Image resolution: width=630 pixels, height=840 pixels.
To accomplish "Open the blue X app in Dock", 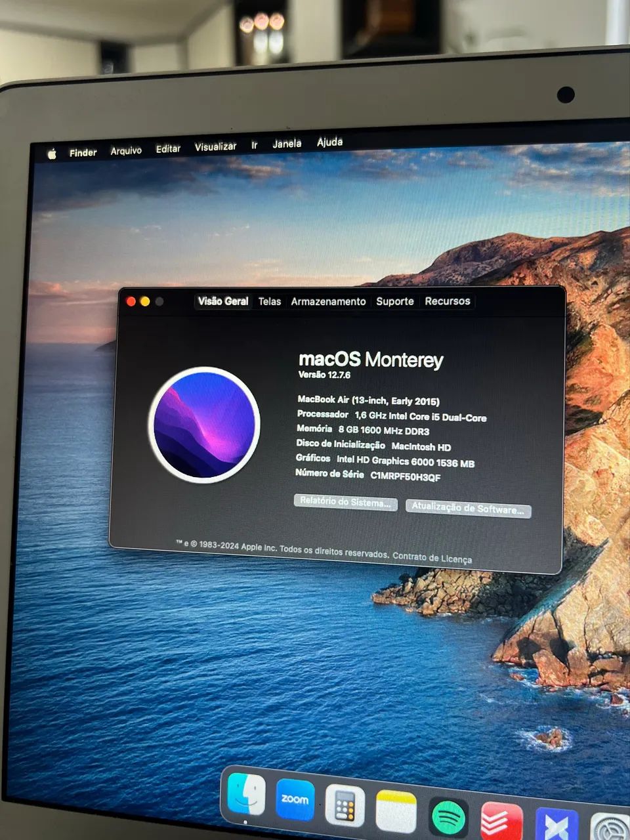I will 557,825.
